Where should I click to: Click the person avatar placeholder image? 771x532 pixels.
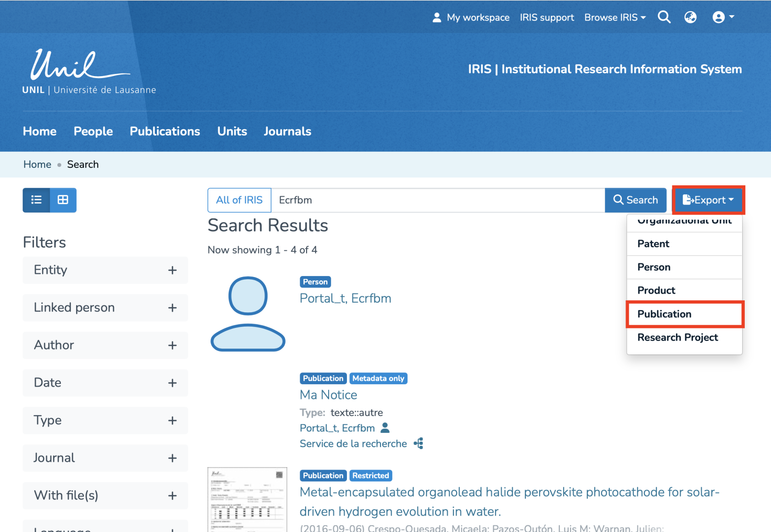tap(248, 314)
